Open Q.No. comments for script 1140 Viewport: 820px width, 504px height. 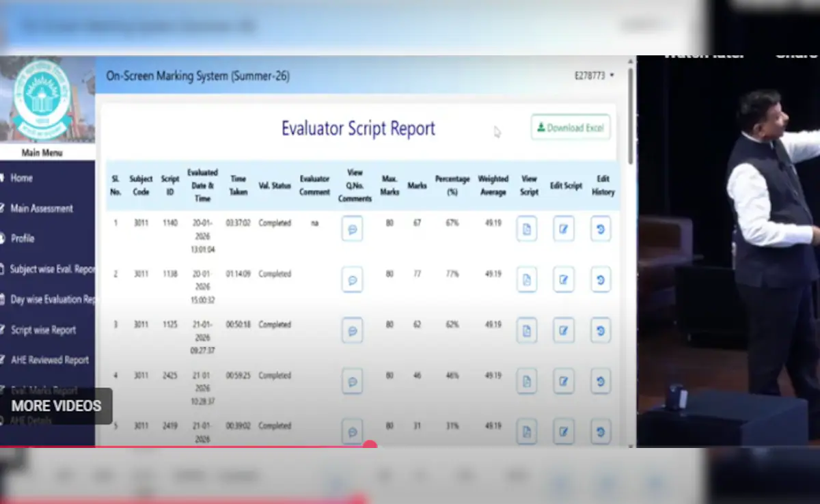point(352,229)
